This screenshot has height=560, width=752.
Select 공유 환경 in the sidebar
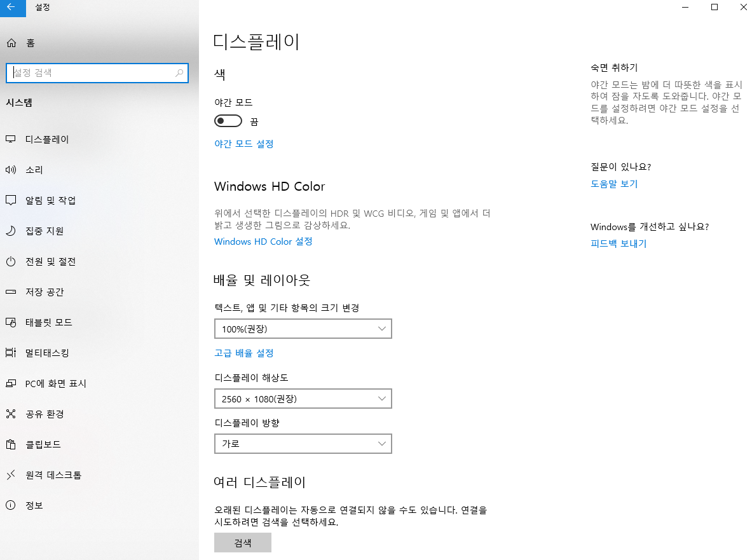point(42,414)
